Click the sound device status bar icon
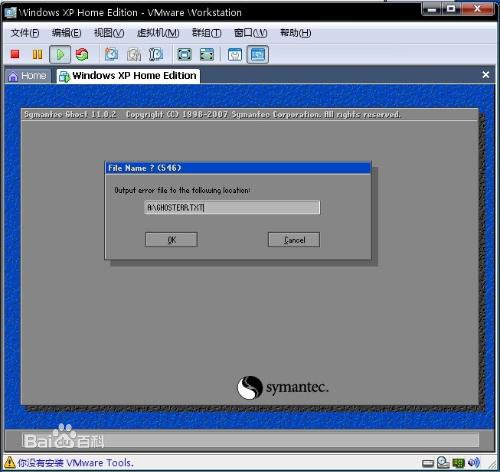Image resolution: width=500 pixels, height=472 pixels. [474, 463]
